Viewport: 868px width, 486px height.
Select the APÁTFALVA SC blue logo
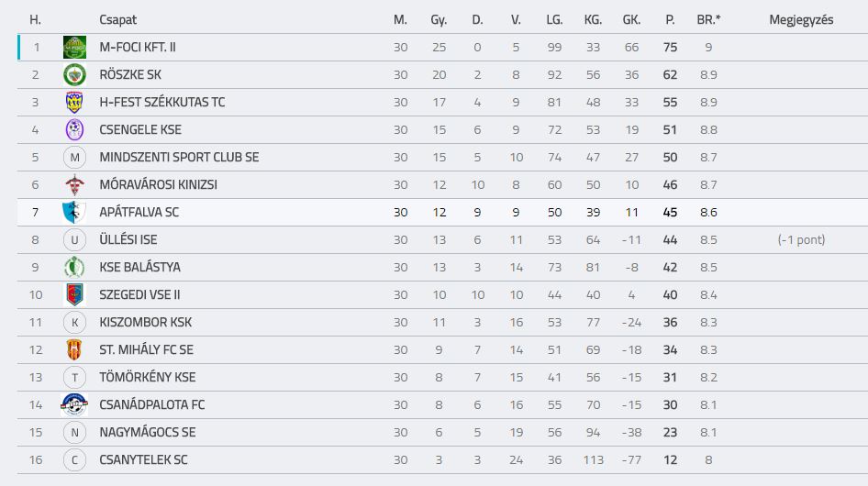pos(74,212)
